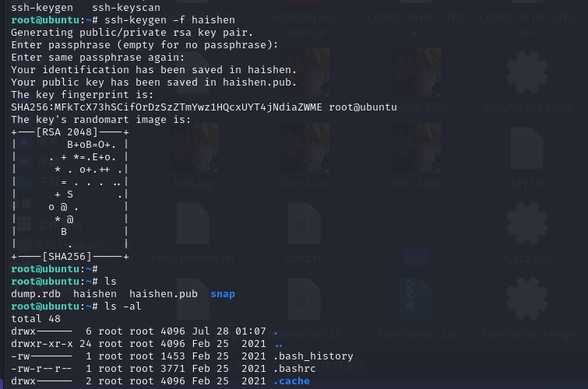
Task: Click the 'ssh-keygen -f haishen' command text
Action: click(170, 20)
